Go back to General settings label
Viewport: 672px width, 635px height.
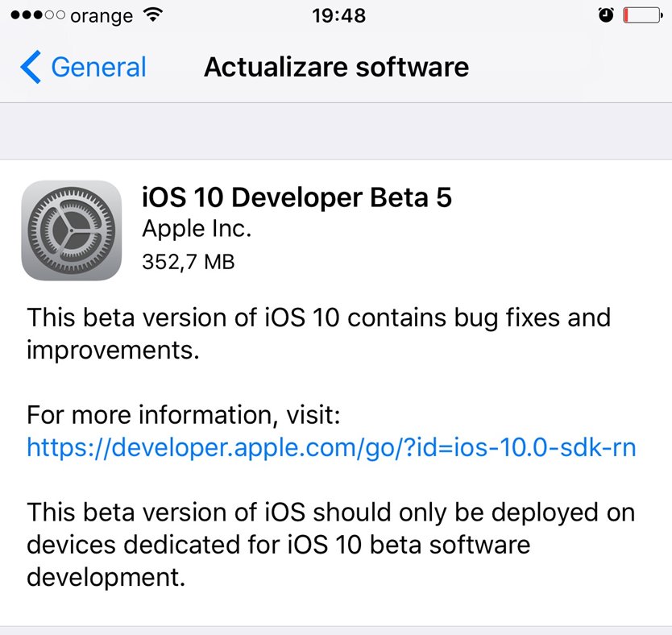[x=98, y=67]
